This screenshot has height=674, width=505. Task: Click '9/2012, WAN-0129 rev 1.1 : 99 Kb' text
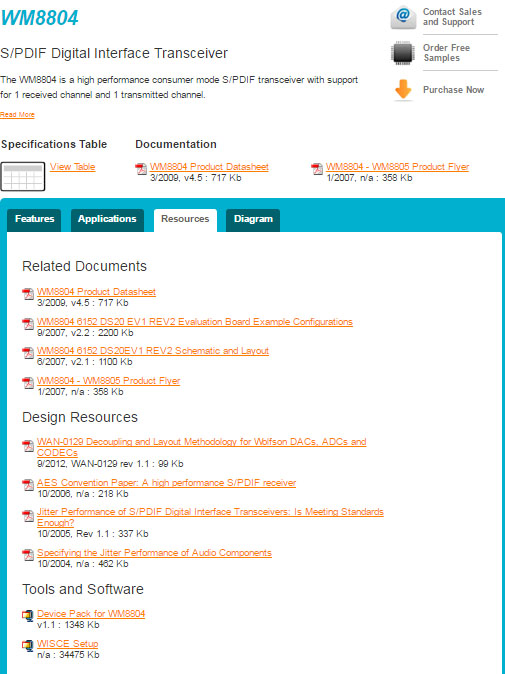(x=110, y=464)
